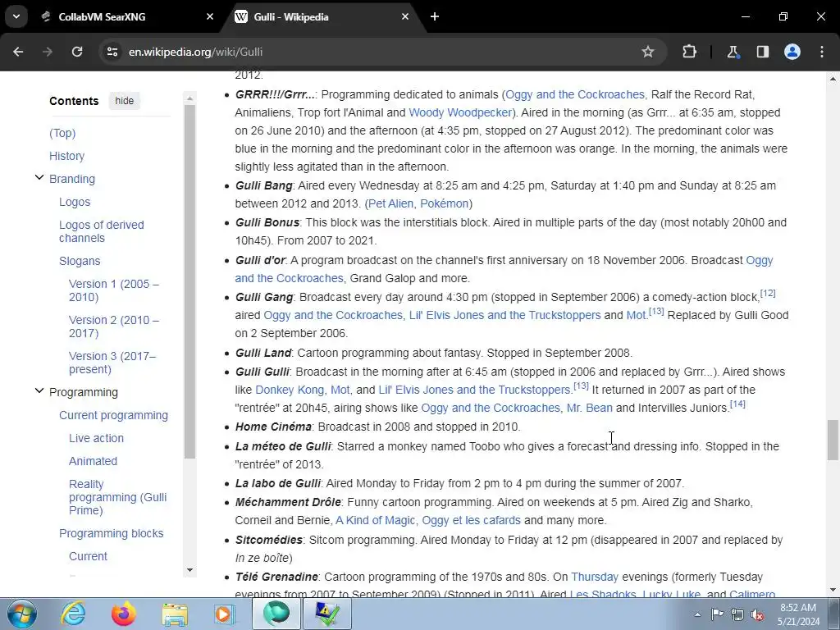This screenshot has height=630, width=840.
Task: Go to Animated subsection
Action: click(x=93, y=461)
